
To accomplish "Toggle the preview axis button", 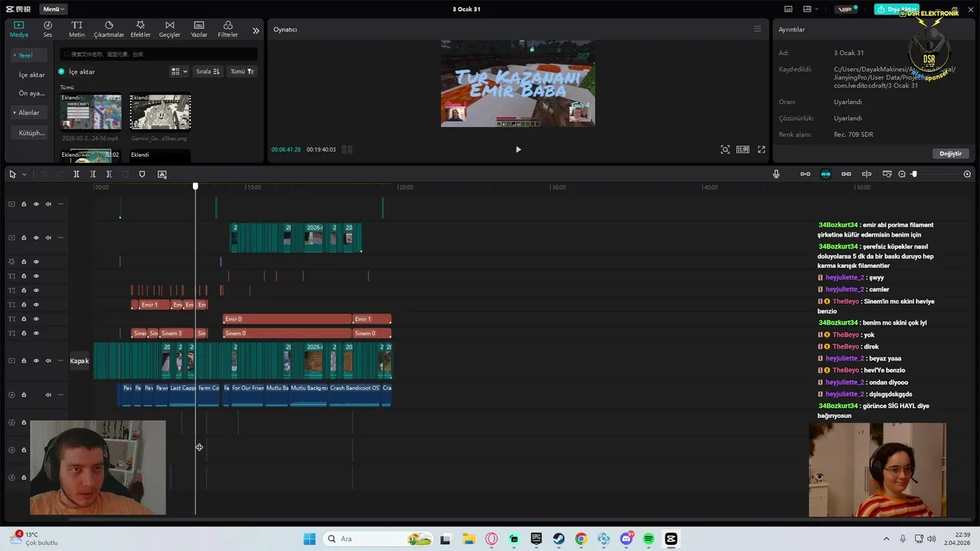I will click(867, 174).
